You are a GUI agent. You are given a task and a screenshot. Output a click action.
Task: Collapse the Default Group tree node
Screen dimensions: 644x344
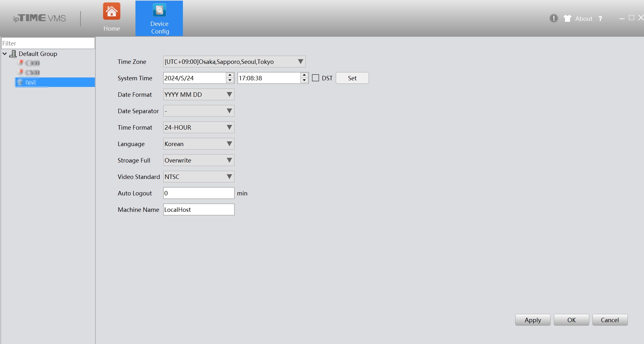tap(5, 54)
